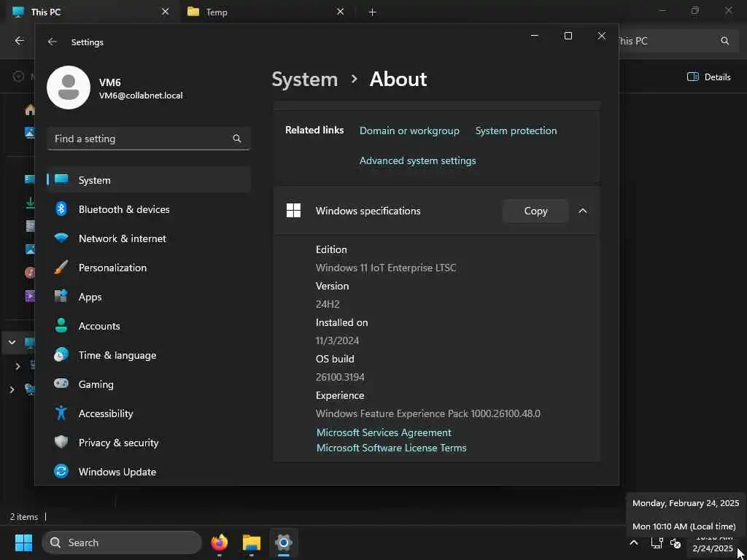Open Windows Update settings
Viewport: 747px width, 560px height.
(149, 472)
